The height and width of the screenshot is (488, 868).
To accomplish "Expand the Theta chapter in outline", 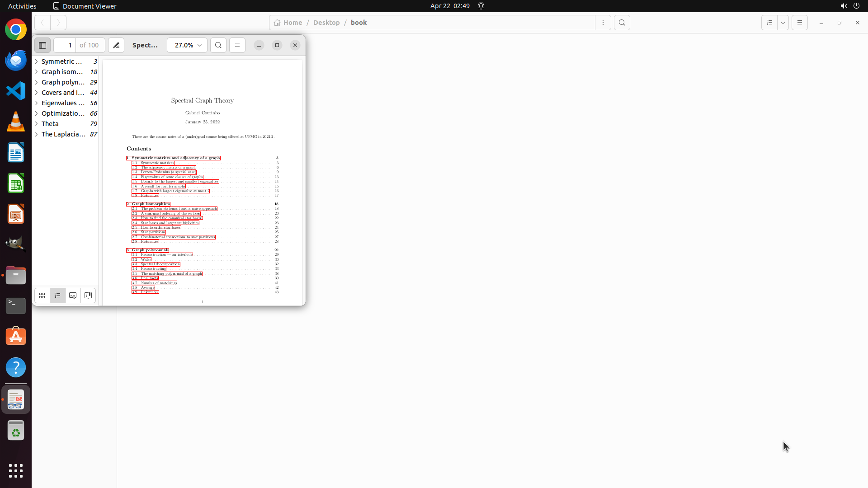I will click(x=37, y=124).
